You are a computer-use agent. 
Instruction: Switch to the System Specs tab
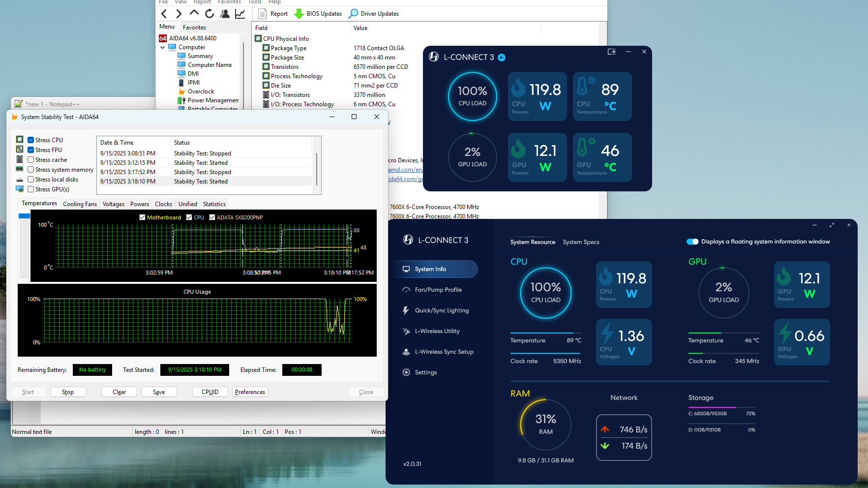click(581, 242)
